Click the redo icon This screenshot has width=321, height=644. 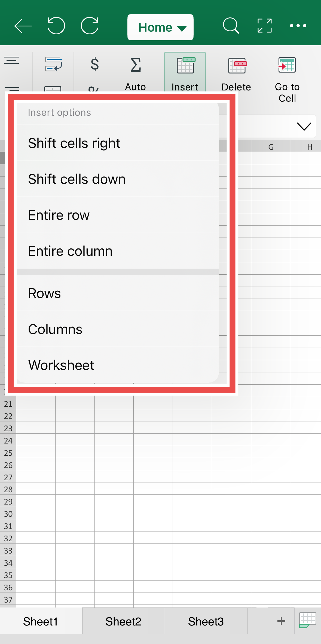pos(90,26)
